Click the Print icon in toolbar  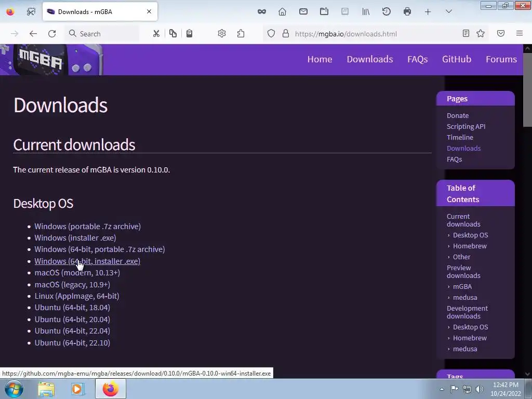coord(407,12)
